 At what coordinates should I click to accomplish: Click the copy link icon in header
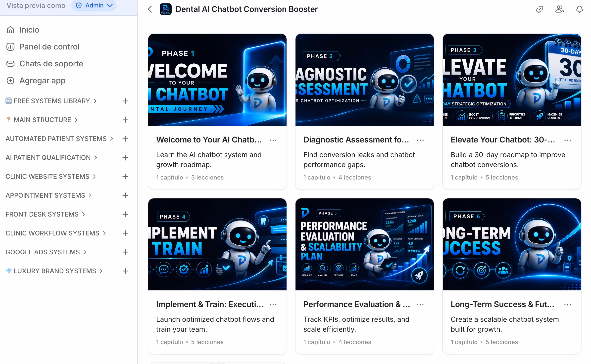tap(540, 9)
